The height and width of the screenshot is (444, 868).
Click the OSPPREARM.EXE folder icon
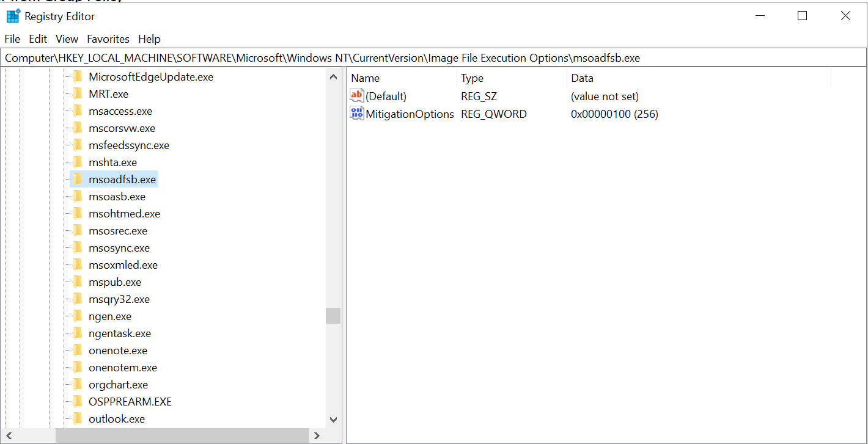(x=78, y=402)
